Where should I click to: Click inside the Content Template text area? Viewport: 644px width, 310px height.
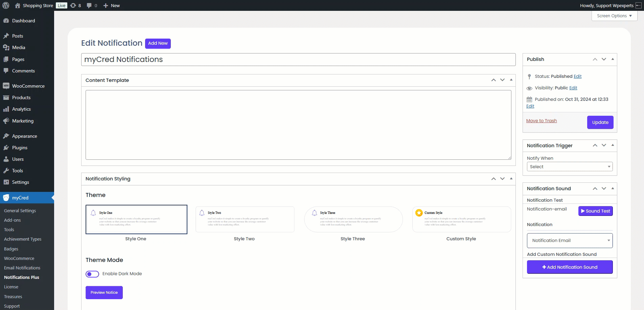pos(298,125)
